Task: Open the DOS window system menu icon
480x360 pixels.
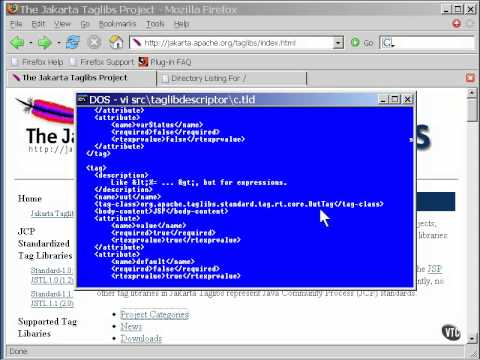Action: tap(82, 99)
